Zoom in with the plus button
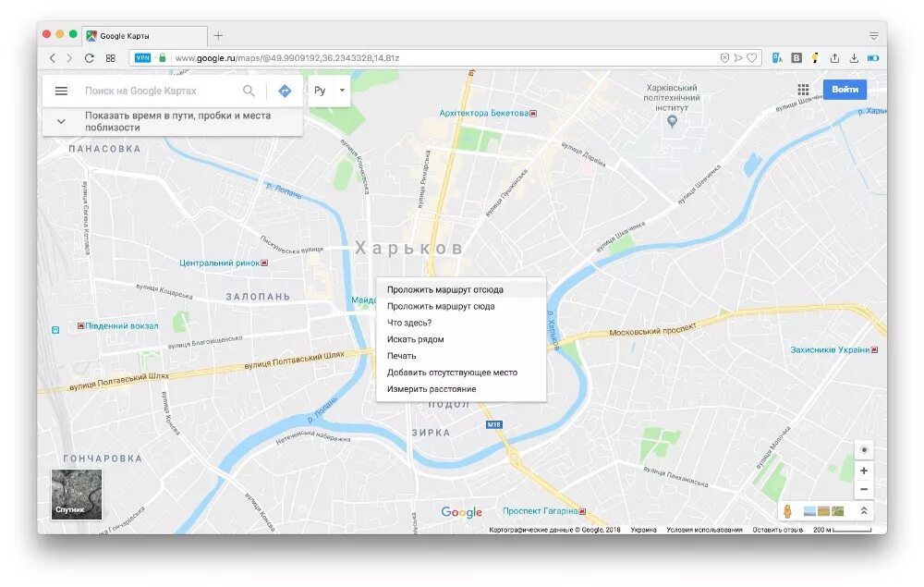The height and width of the screenshot is (587, 924). tap(864, 471)
